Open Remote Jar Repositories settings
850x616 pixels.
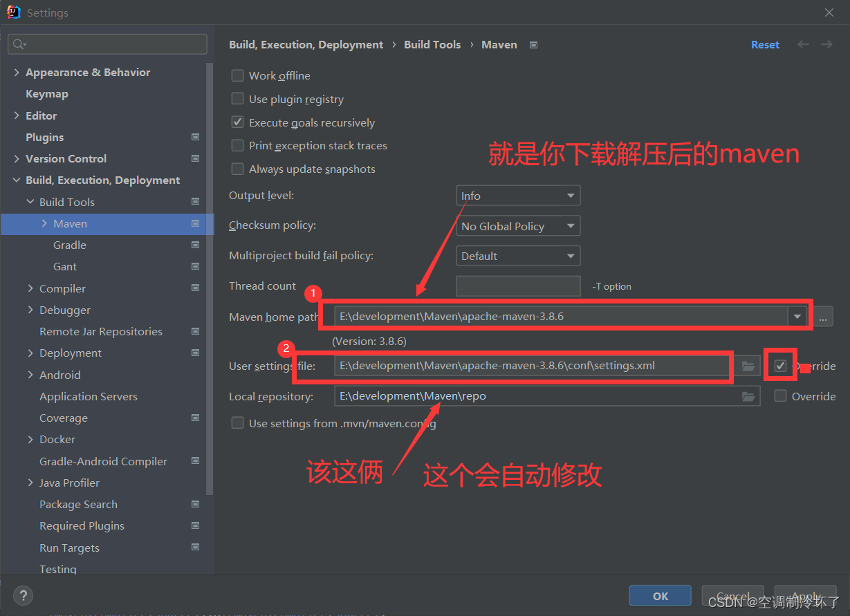(101, 331)
